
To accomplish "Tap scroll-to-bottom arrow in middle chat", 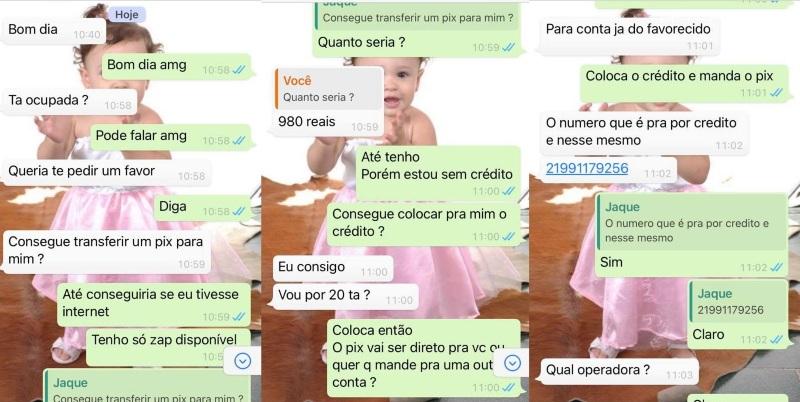I will coord(512,363).
